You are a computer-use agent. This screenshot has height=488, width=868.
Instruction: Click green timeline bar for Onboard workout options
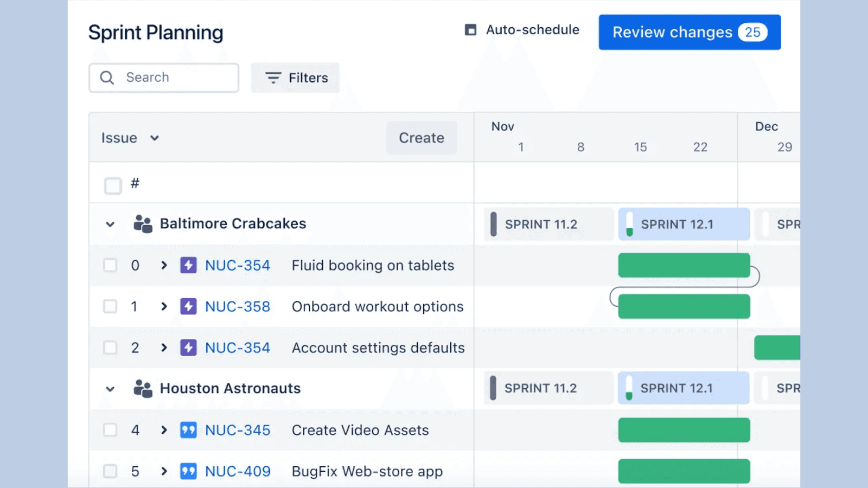point(684,306)
